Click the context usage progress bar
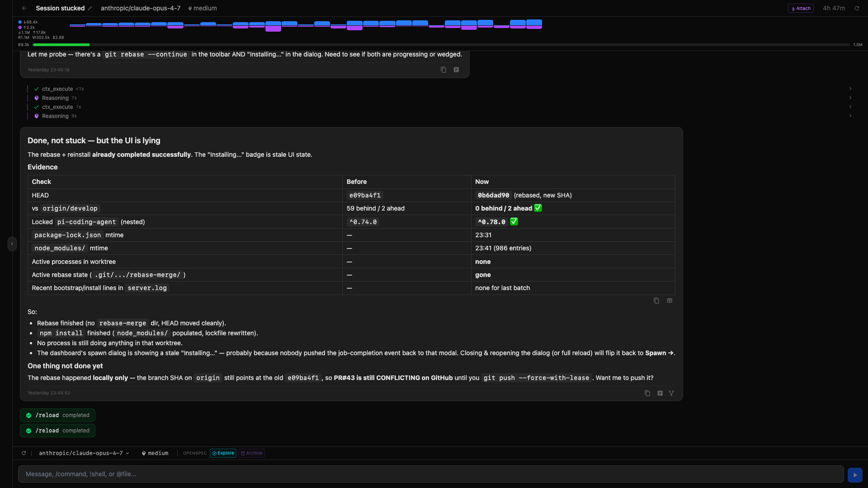The height and width of the screenshot is (488, 868). pyautogui.click(x=441, y=45)
